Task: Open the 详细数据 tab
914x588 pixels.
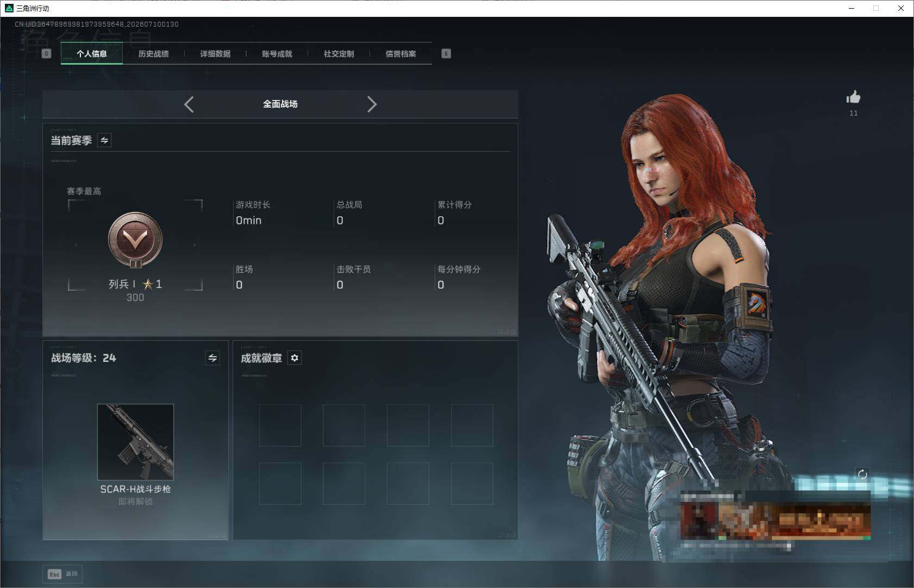Action: pyautogui.click(x=215, y=54)
